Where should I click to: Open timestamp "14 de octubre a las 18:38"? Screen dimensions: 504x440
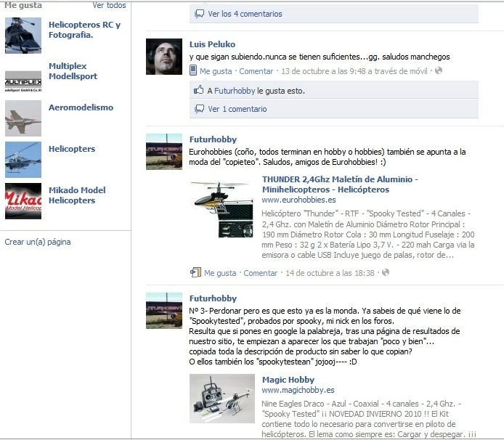point(330,273)
